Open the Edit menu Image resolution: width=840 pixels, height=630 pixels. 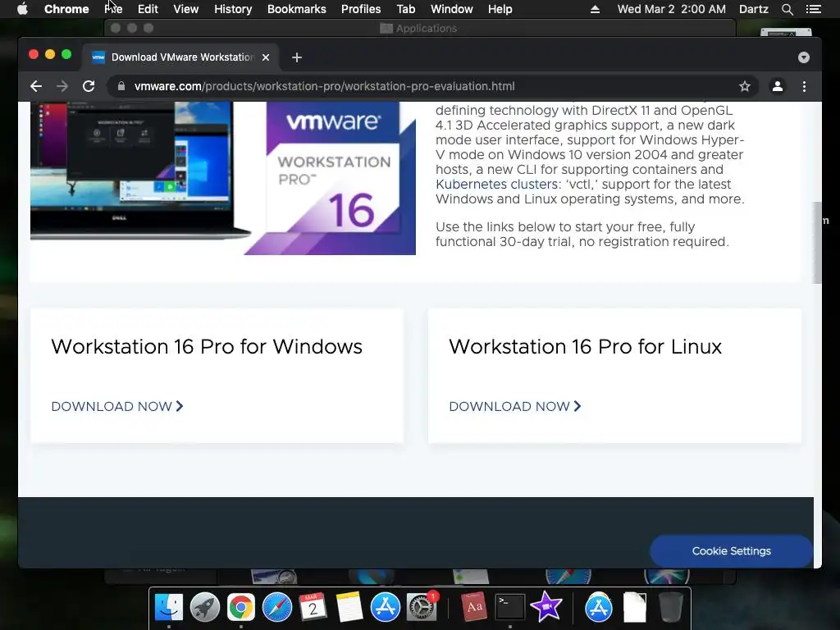[x=148, y=9]
